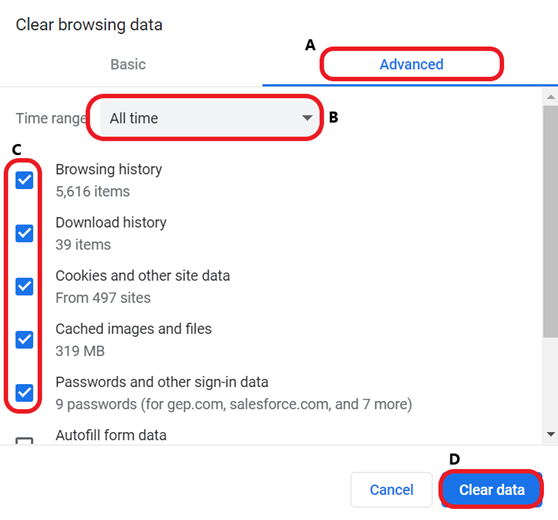Uncheck the Browsing history checkbox
558x520 pixels.
(24, 180)
